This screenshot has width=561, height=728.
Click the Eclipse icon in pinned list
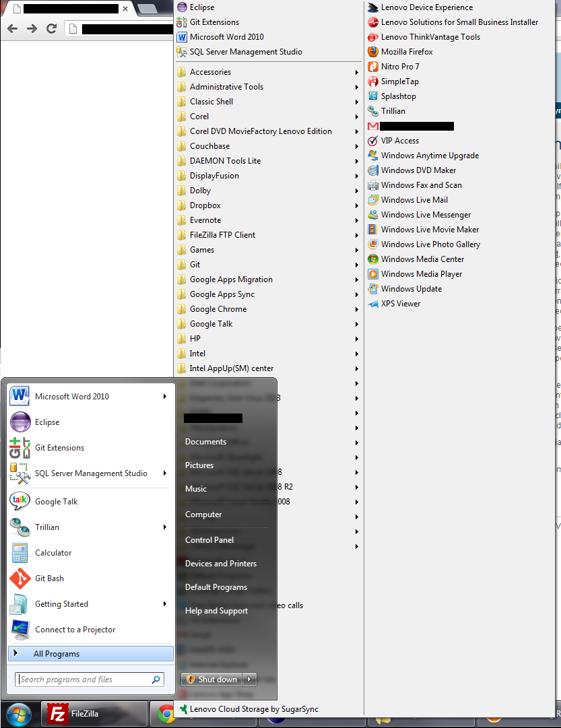click(20, 422)
